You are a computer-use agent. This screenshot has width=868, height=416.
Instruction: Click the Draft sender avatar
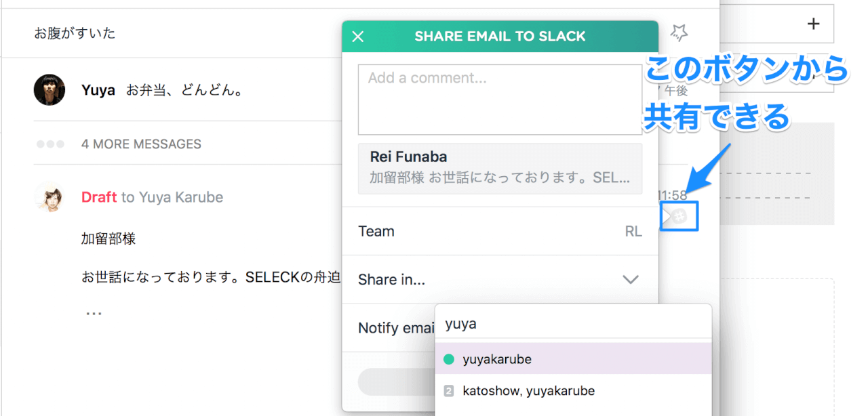click(x=50, y=197)
